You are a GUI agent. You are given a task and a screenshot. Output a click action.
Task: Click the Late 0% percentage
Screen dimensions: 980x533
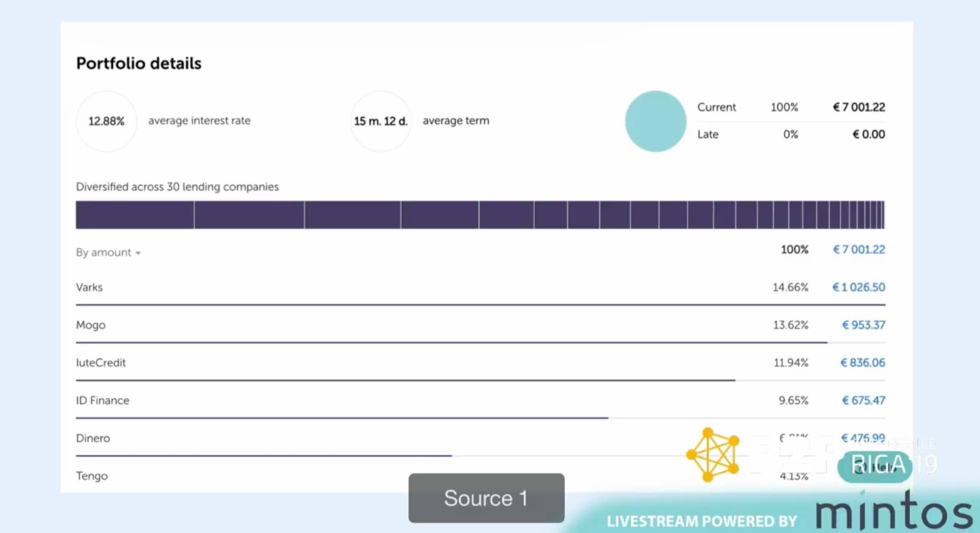coord(790,134)
